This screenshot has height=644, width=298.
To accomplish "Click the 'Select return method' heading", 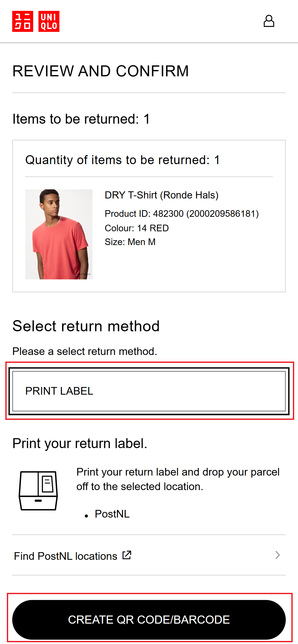I will click(x=86, y=326).
